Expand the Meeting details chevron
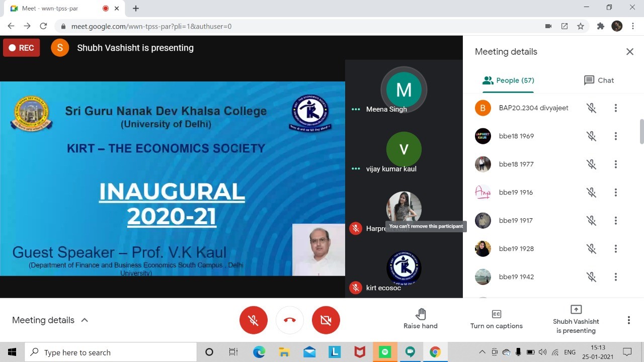Screen dimensions: 644x362 coord(85,320)
